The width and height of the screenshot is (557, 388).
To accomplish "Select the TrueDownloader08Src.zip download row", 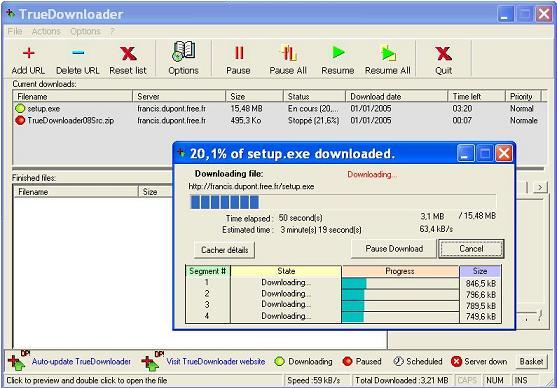I will [280, 120].
